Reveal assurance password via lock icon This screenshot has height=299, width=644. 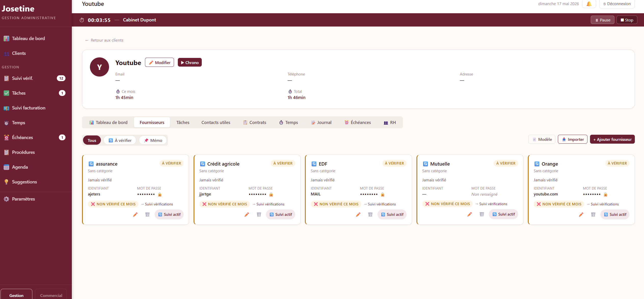[x=160, y=194]
